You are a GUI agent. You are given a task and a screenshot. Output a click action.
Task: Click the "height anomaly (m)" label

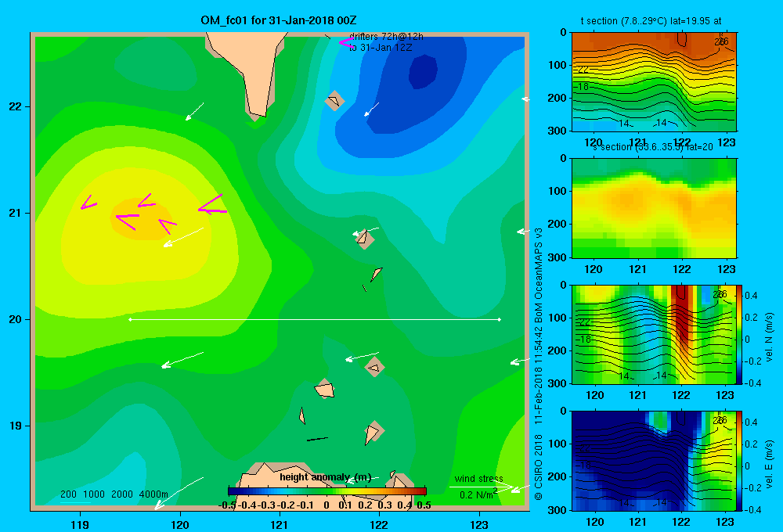tap(325, 477)
